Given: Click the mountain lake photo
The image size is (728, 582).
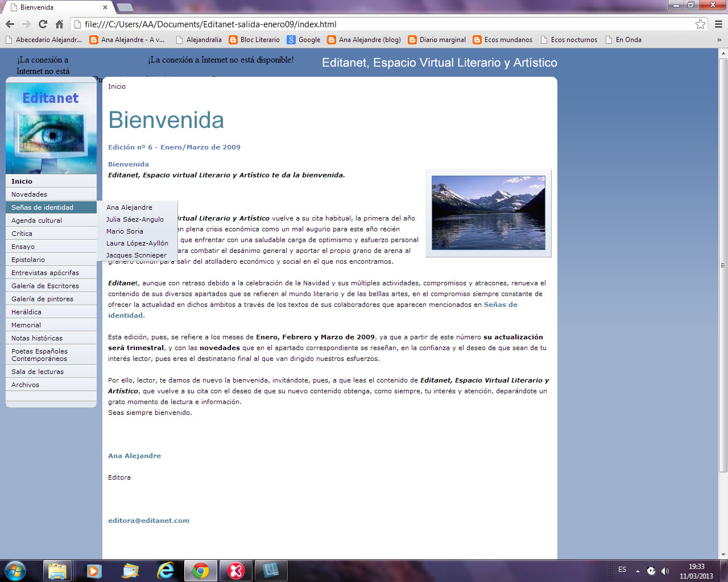Looking at the screenshot, I should [x=488, y=213].
